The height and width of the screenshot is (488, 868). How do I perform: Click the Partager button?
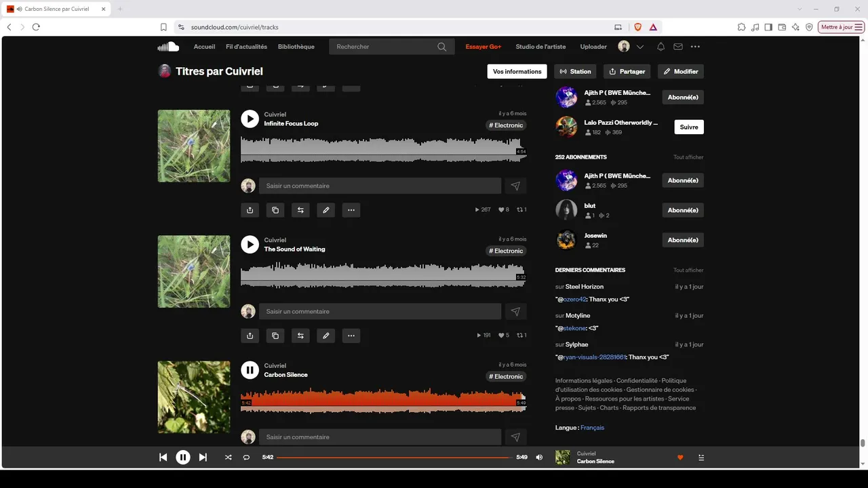pos(627,71)
